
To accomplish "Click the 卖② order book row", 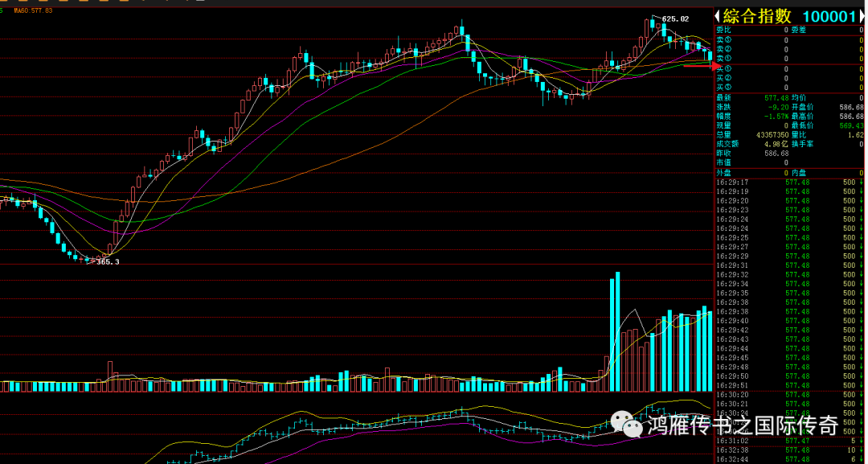I will 789,49.
